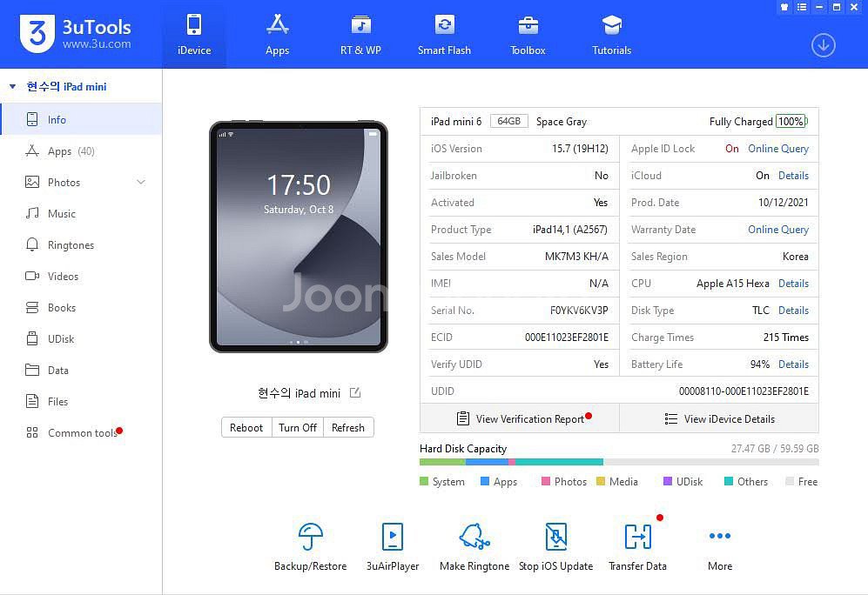
Task: Click the Photos pink legend swatch
Action: tap(546, 481)
